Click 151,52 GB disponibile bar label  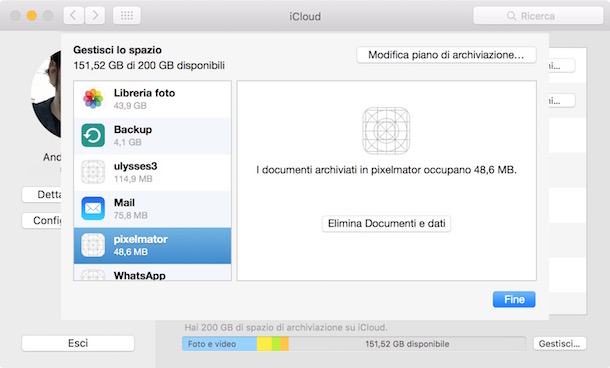pos(407,344)
